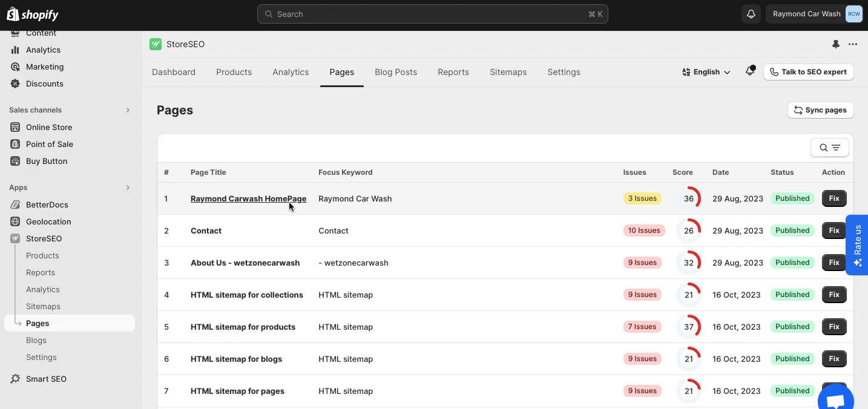This screenshot has width=868, height=409.
Task: Switch to the Dashboard tab
Action: (174, 72)
